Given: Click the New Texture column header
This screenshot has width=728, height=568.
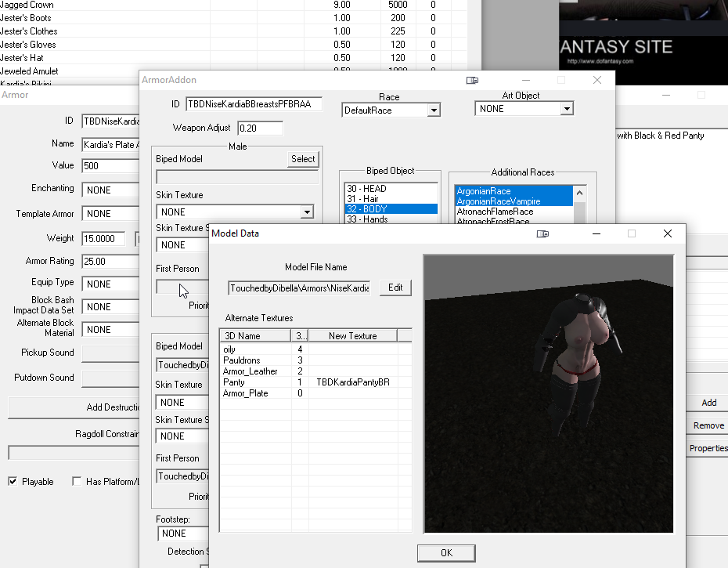Looking at the screenshot, I should click(x=353, y=335).
